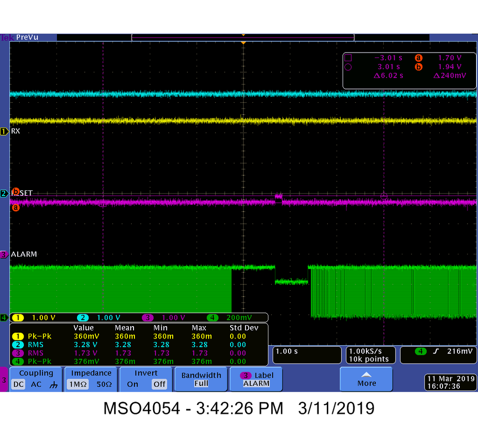The width and height of the screenshot is (478, 448).
Task: Select the channel 2 badge on left edge
Action: pyautogui.click(x=3, y=193)
